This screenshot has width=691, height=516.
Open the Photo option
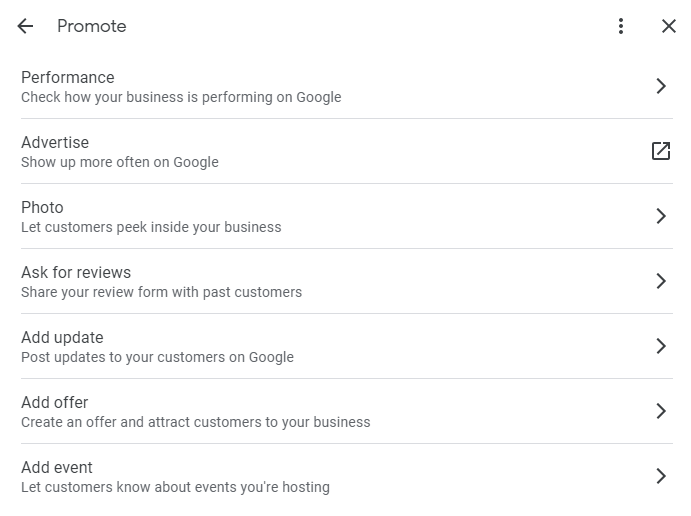(x=42, y=207)
